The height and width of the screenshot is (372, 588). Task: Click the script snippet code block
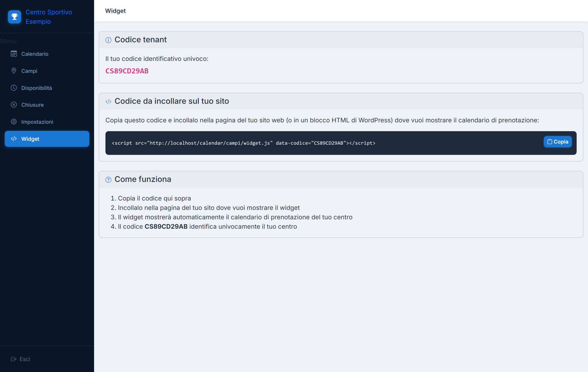pyautogui.click(x=341, y=143)
